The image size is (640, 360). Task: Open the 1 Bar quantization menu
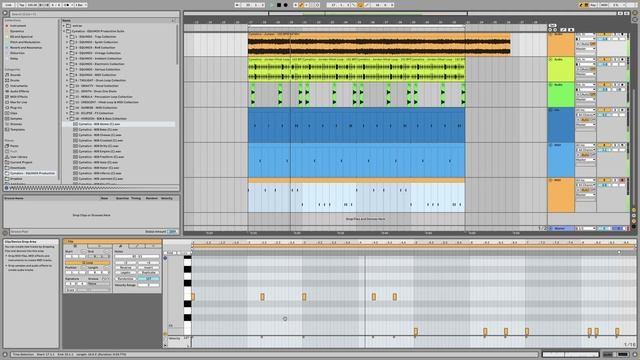click(80, 5)
